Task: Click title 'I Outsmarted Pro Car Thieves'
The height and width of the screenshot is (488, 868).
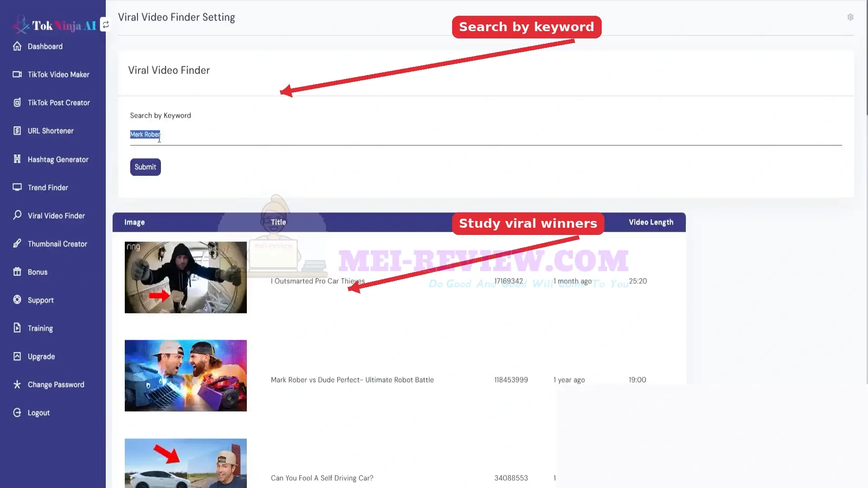Action: pyautogui.click(x=318, y=281)
